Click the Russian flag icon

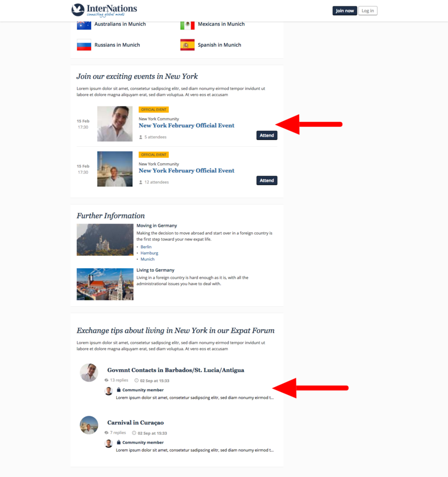tap(84, 45)
